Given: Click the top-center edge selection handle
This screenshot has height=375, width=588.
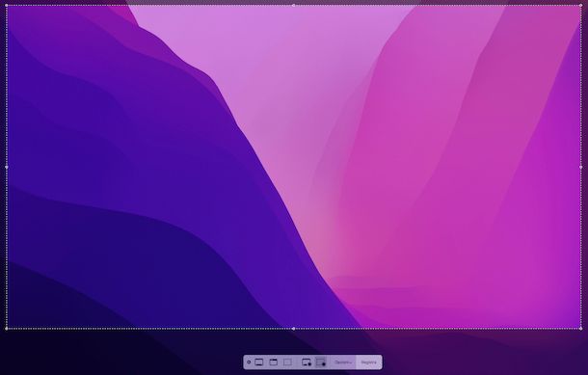Looking at the screenshot, I should click(294, 5).
